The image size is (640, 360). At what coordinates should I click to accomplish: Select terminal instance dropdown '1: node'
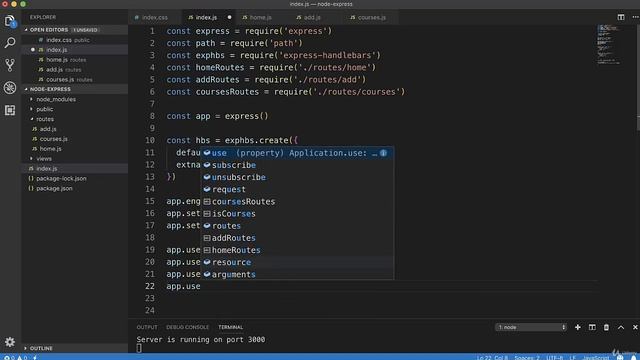531,327
